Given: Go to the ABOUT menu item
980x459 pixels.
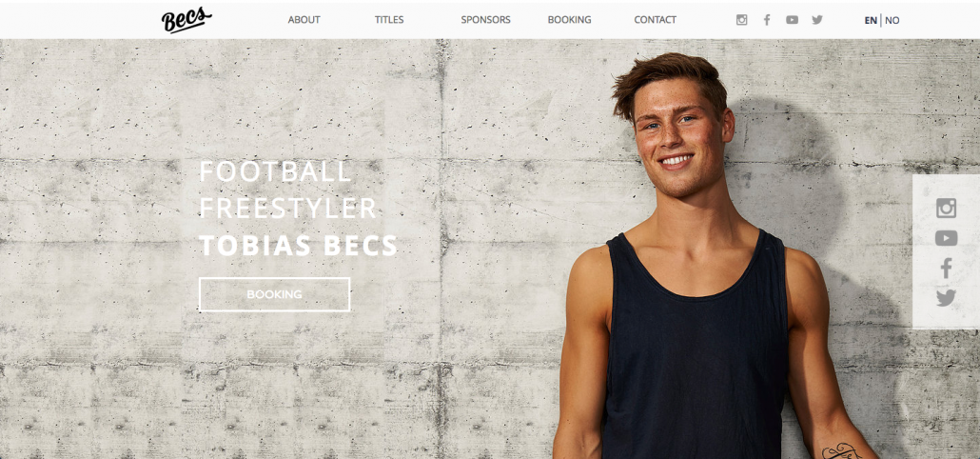Looking at the screenshot, I should coord(304,20).
